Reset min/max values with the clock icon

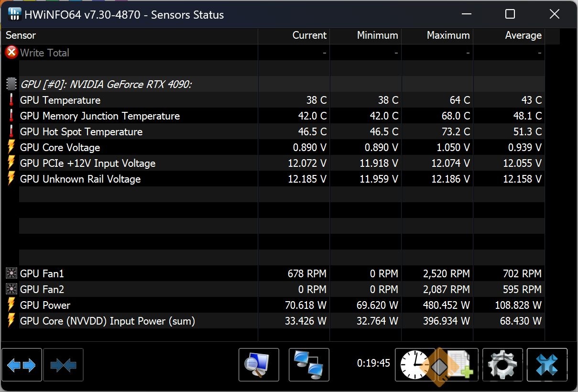pyautogui.click(x=414, y=365)
